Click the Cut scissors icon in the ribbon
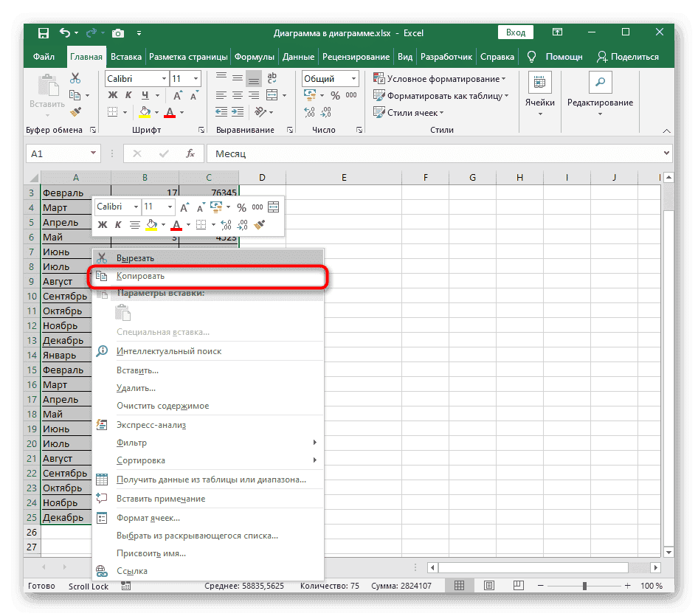The image size is (698, 616). tap(75, 78)
